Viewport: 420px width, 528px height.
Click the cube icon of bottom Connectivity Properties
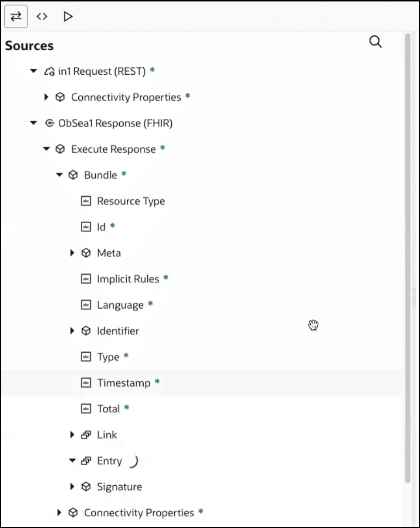point(73,512)
